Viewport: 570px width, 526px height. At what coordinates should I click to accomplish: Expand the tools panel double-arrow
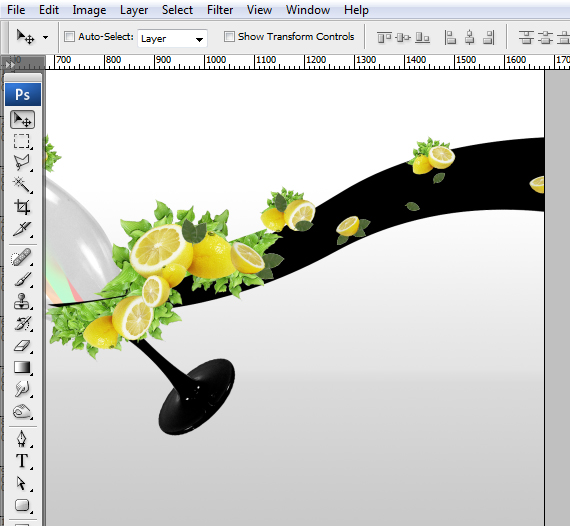pos(10,64)
